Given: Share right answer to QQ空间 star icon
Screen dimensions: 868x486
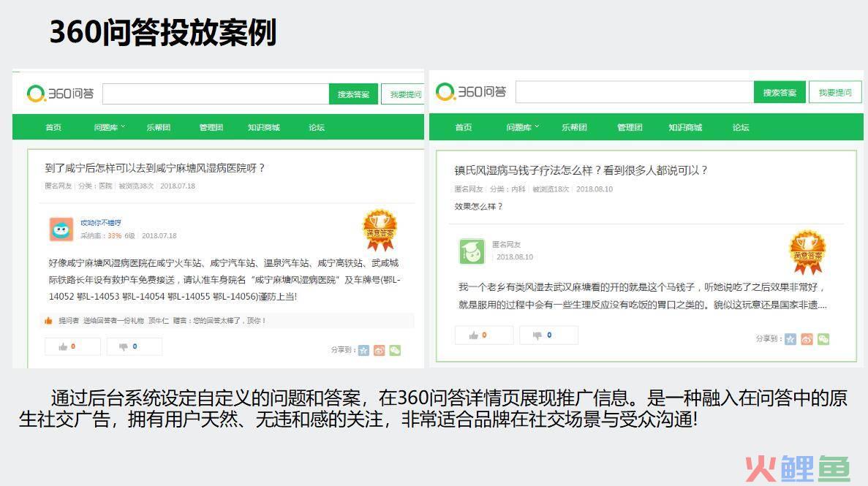Looking at the screenshot, I should tap(790, 339).
